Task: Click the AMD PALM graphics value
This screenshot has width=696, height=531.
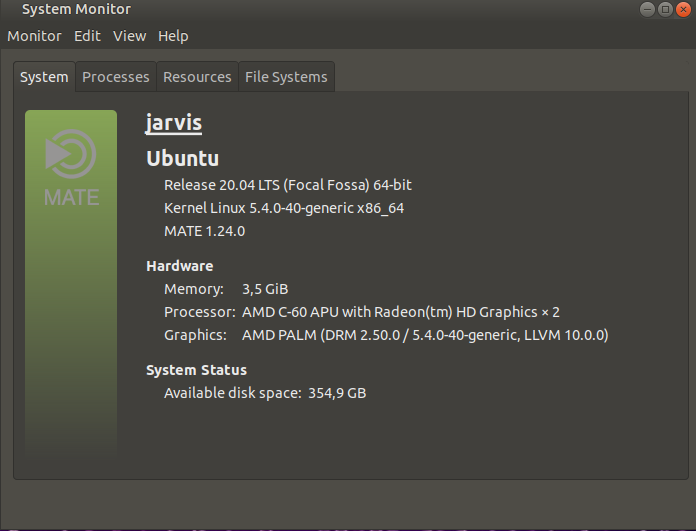Action: tap(425, 335)
